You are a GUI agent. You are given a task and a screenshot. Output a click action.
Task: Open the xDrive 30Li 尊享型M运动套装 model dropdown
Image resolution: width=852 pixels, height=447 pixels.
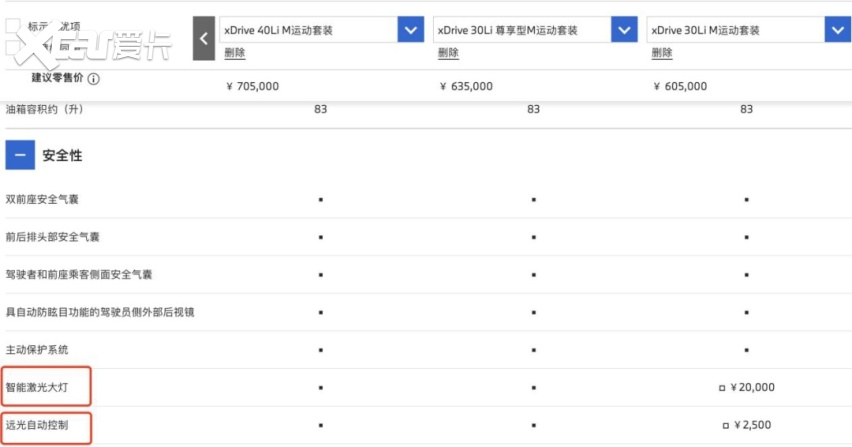tap(624, 30)
